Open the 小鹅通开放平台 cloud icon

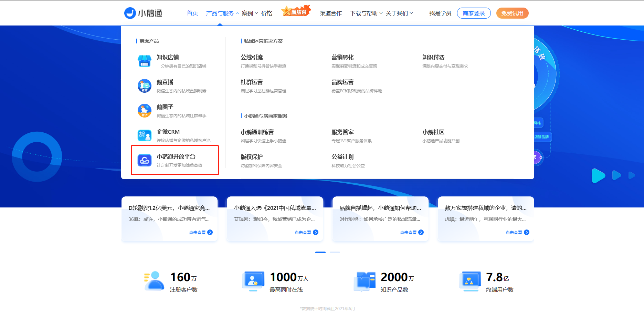(145, 160)
